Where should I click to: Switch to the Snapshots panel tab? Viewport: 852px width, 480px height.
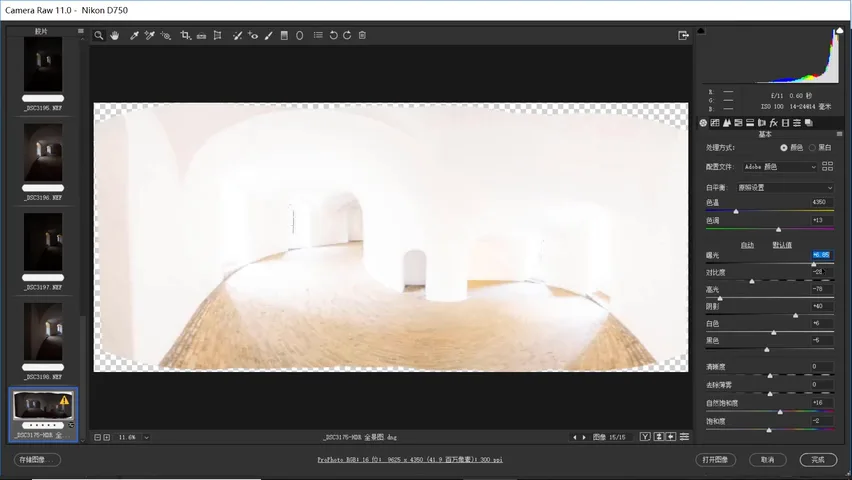(809, 123)
